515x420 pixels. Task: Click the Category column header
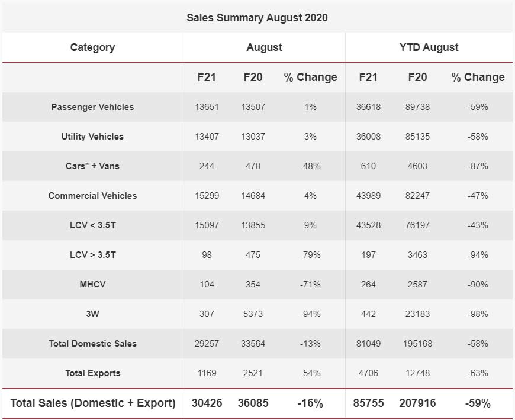92,47
